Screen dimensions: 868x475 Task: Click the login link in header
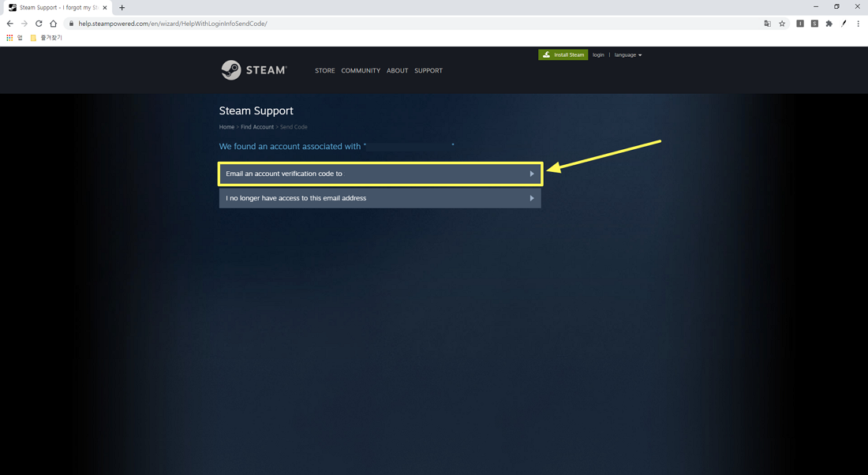point(598,54)
